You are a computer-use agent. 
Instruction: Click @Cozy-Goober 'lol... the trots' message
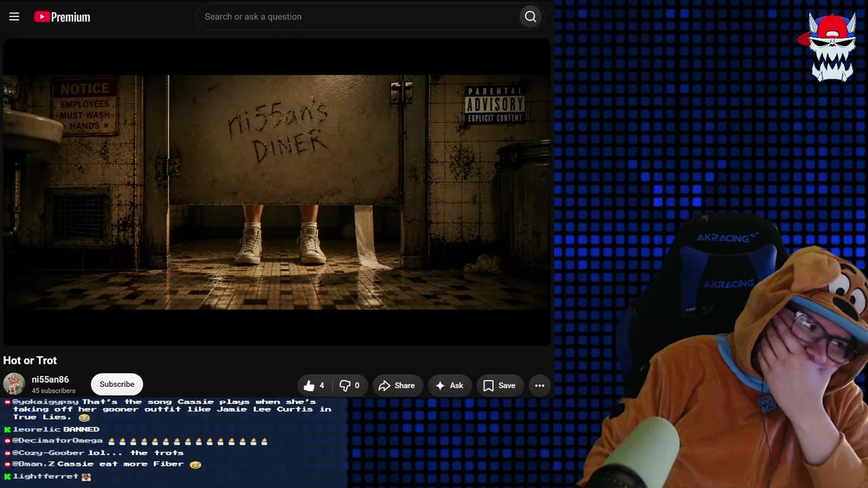tap(94, 453)
